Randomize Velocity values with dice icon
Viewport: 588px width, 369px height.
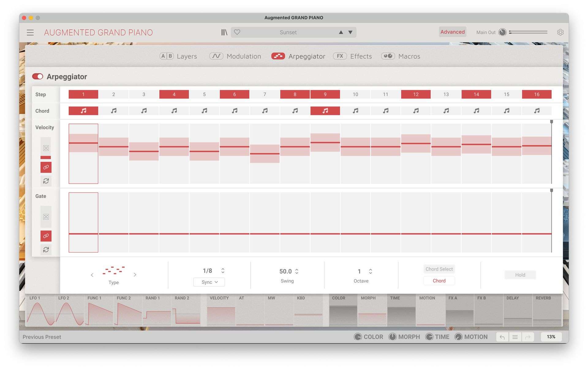tap(46, 148)
